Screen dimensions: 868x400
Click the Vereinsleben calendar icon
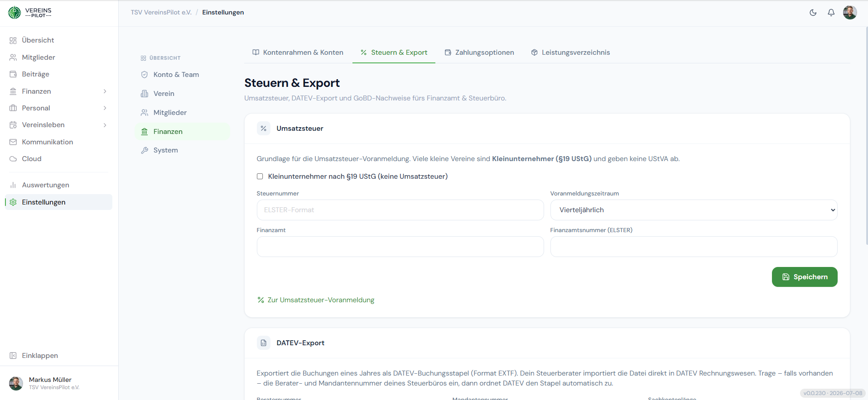[13, 125]
